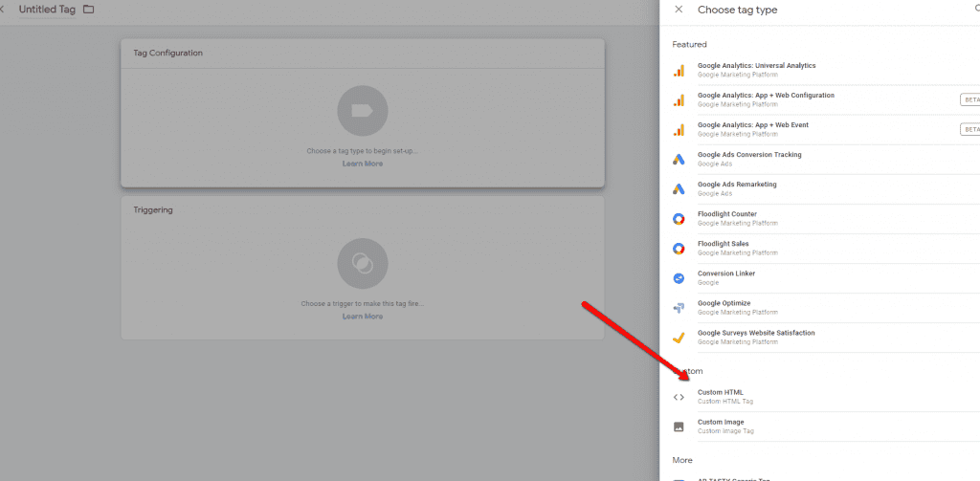Edit the Untitled Tag name field

click(46, 10)
